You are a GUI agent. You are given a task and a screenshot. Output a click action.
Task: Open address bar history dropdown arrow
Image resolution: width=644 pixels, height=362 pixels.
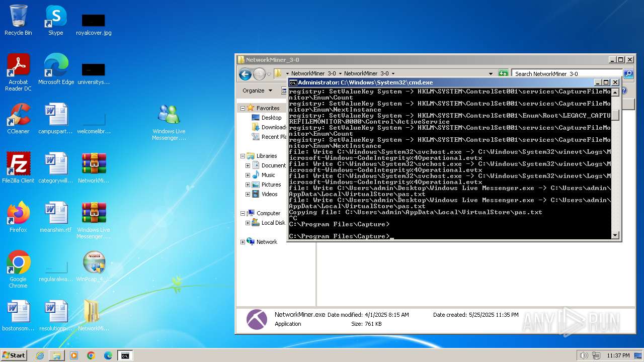coord(491,73)
